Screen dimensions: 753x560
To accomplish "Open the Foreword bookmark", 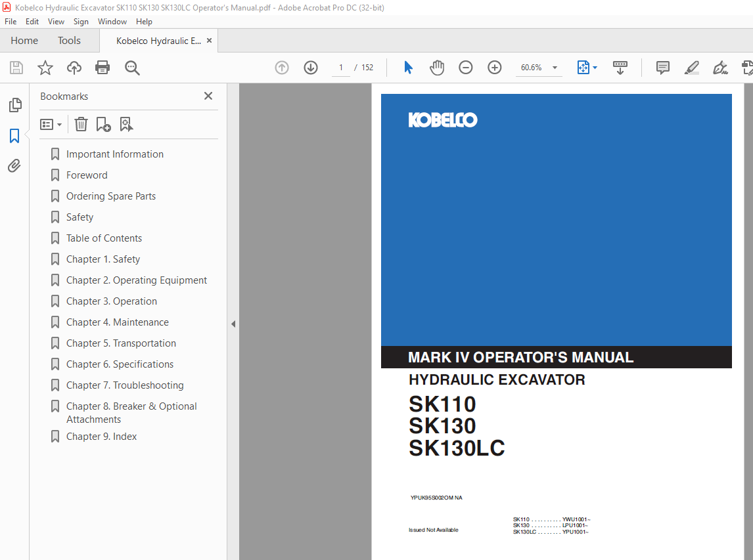I will tap(87, 175).
